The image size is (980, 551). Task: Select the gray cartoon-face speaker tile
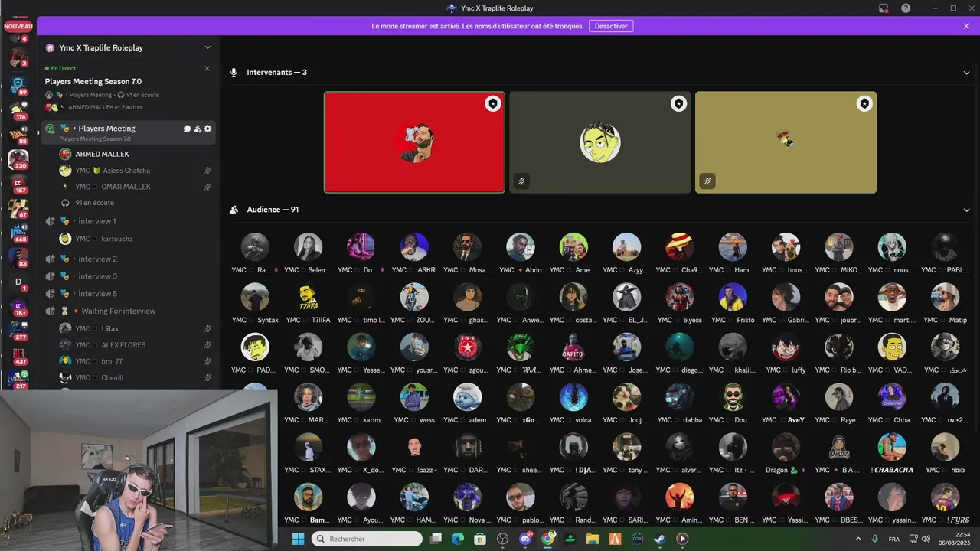(x=600, y=142)
